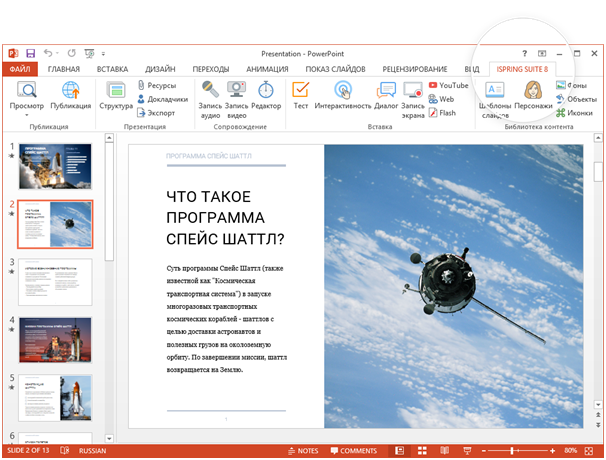The height and width of the screenshot is (460, 606).
Task: Click the spell check status bar icon
Action: click(x=65, y=450)
